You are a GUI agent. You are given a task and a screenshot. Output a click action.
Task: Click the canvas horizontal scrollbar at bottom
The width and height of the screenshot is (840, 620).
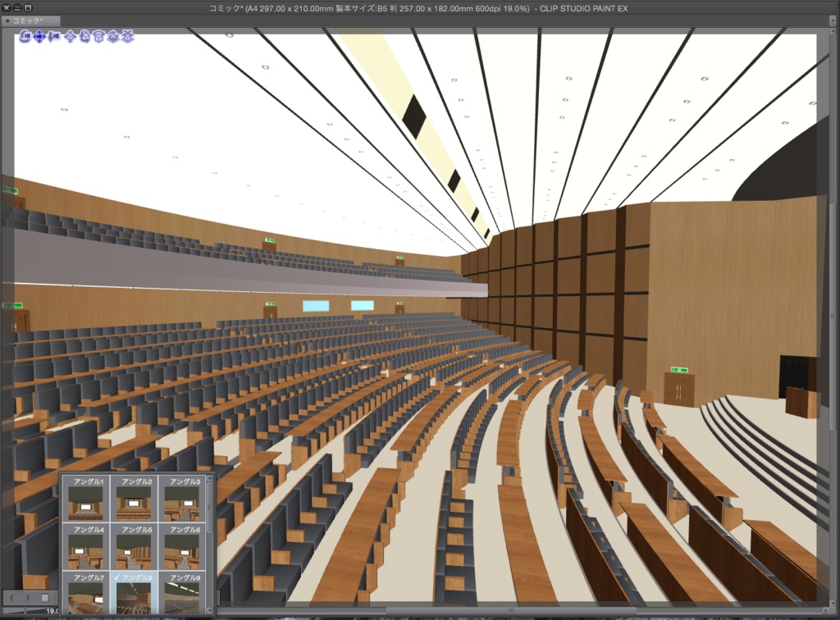[511, 610]
